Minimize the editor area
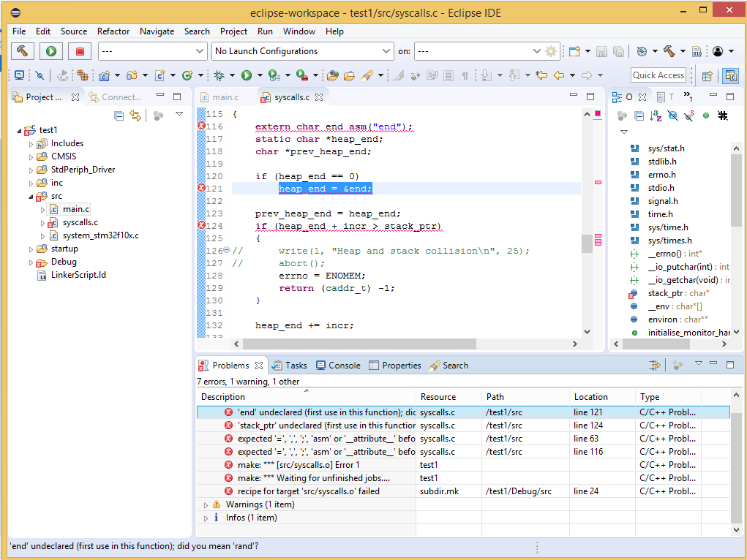This screenshot has height=560, width=747. click(x=574, y=95)
